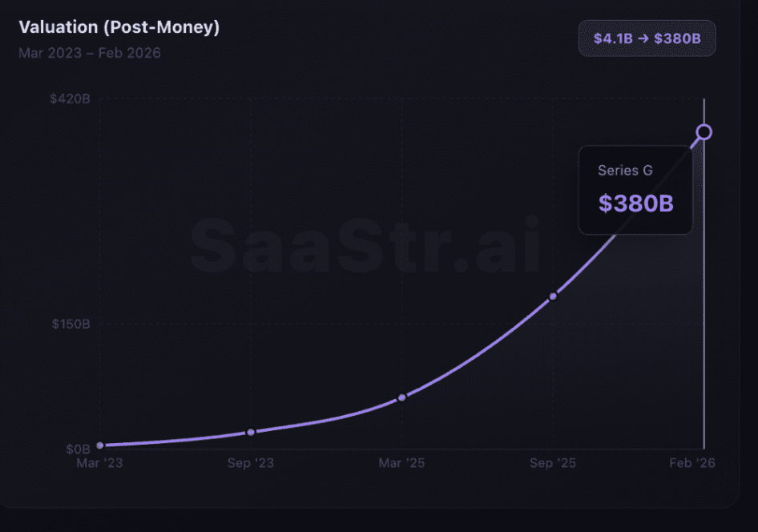Image resolution: width=758 pixels, height=532 pixels.
Task: Select the Sep '25 x-axis label
Action: pos(553,463)
